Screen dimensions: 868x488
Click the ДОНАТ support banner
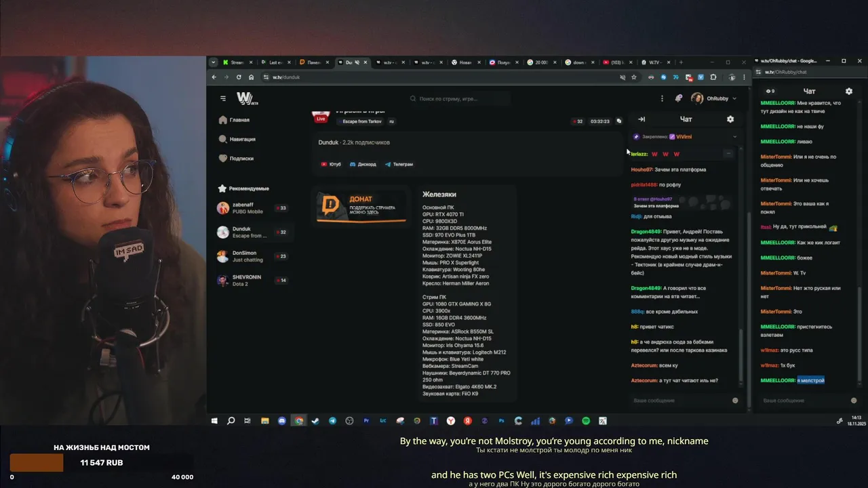(x=362, y=206)
